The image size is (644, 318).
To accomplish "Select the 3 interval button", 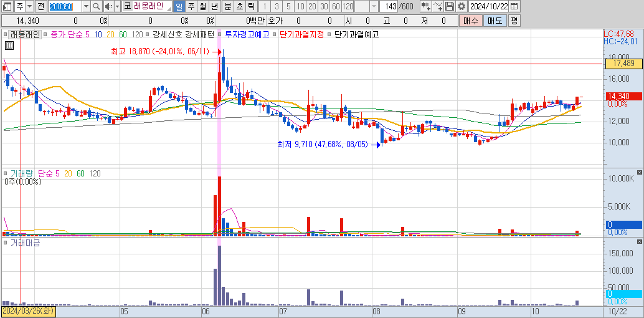I will (x=277, y=6).
